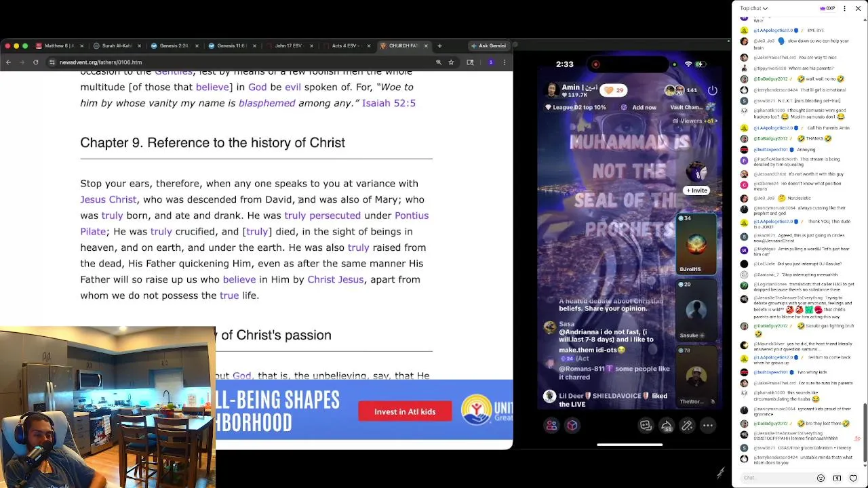Open the blasphemed link
The width and height of the screenshot is (868, 488).
tap(267, 103)
